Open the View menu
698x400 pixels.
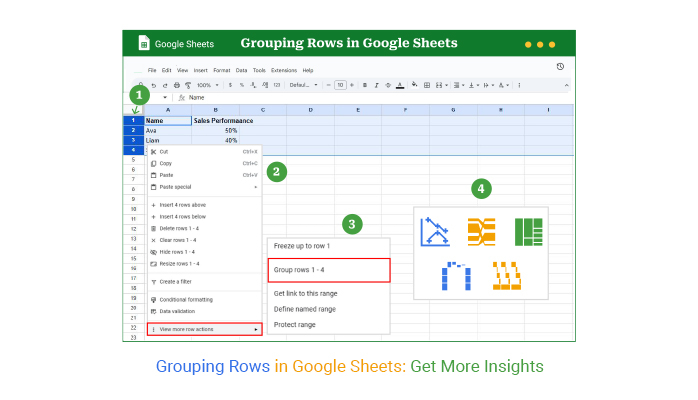point(183,70)
